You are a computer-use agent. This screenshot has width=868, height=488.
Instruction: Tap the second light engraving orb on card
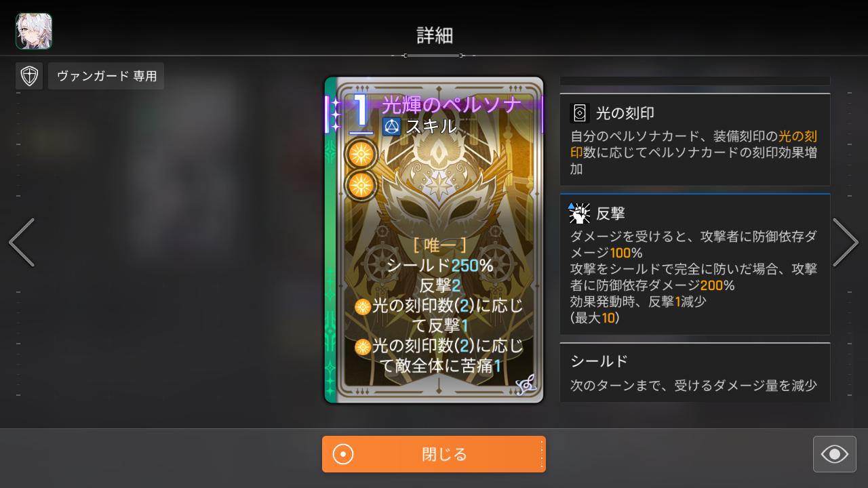coord(361,185)
